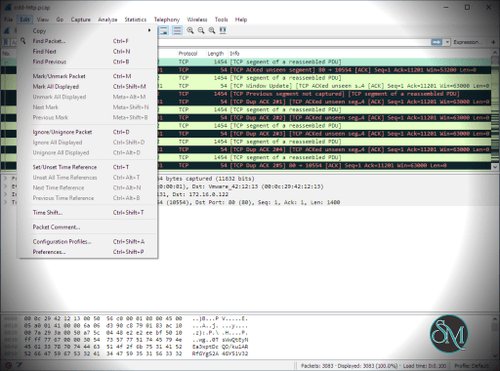
Task: Open the File menu
Action: pos(8,19)
